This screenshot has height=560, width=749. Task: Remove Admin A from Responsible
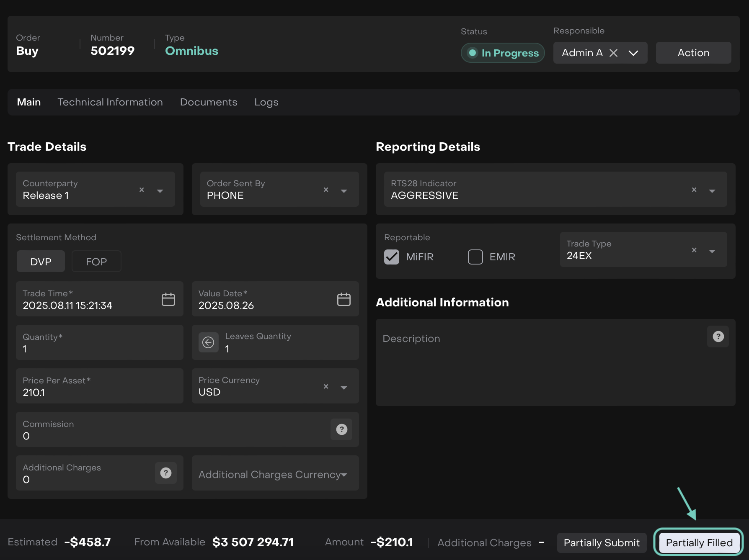coord(613,53)
